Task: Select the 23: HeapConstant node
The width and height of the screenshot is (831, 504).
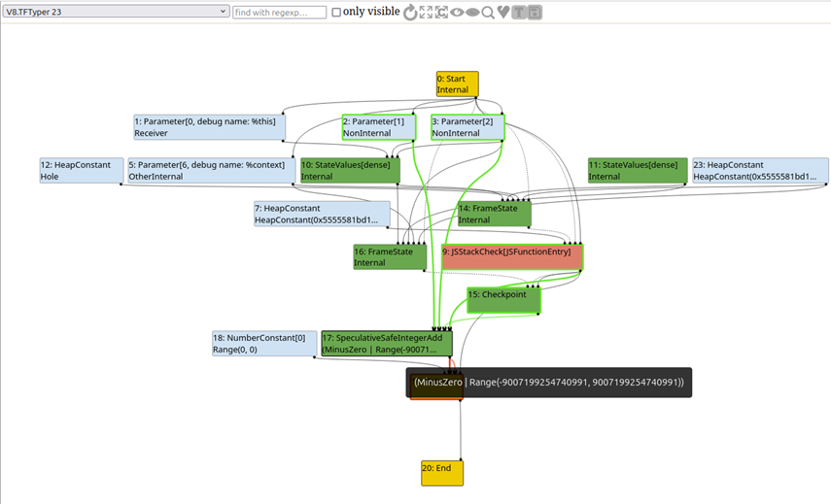Action: coord(760,171)
